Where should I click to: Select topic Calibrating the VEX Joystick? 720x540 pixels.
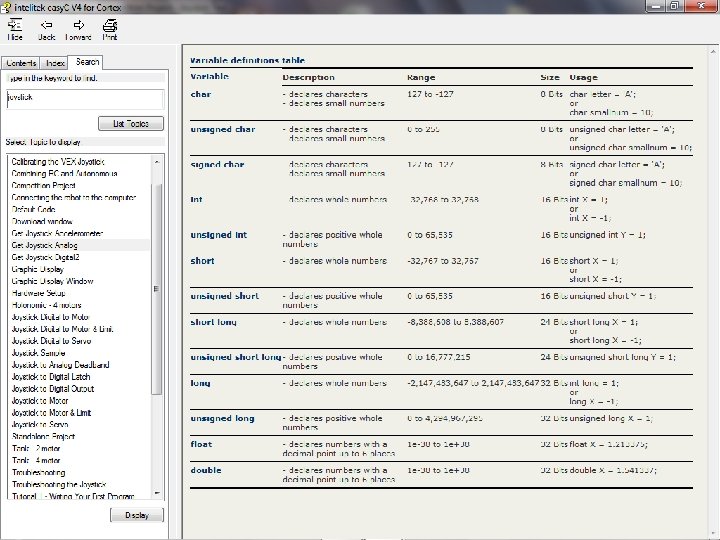coord(58,162)
